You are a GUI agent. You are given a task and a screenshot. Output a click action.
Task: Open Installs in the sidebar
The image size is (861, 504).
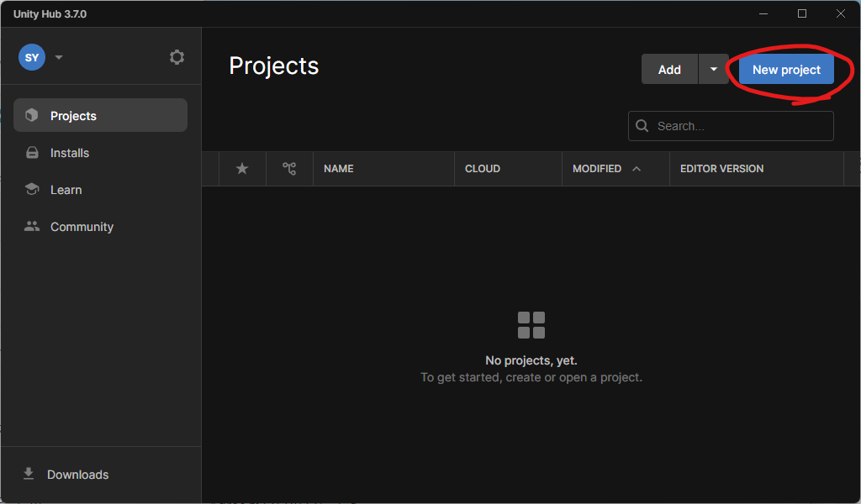click(x=101, y=153)
